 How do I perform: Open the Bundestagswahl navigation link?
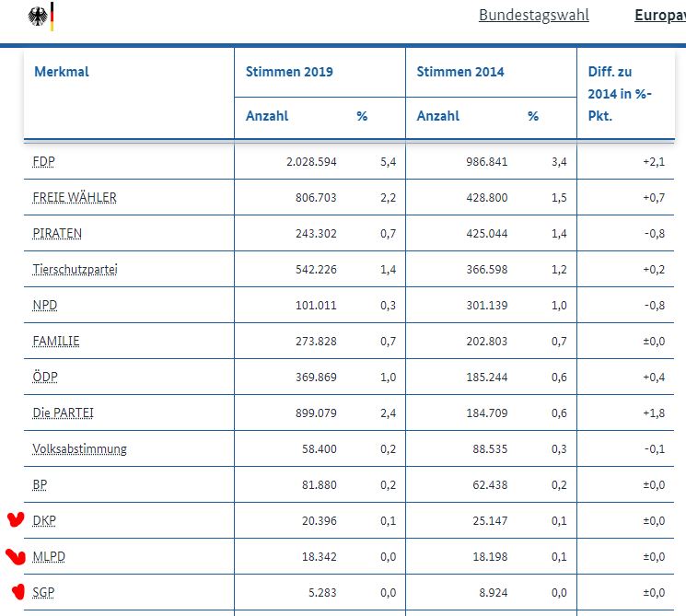[x=534, y=15]
